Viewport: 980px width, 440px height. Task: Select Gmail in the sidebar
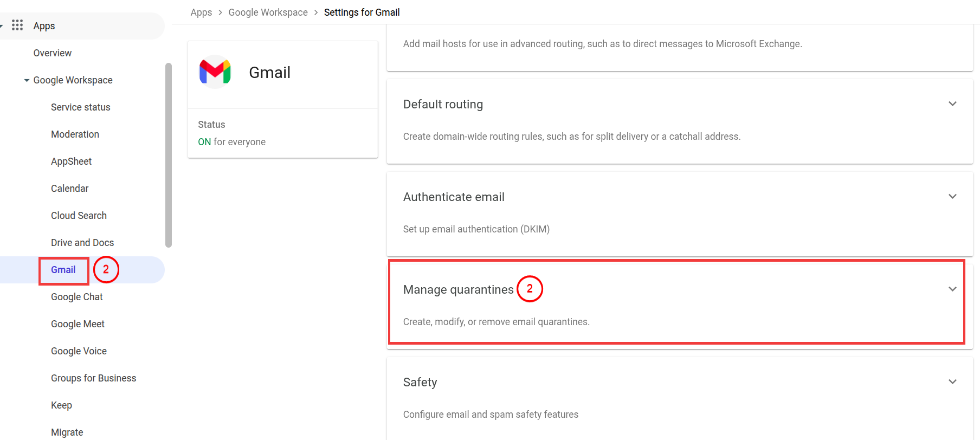point(63,270)
